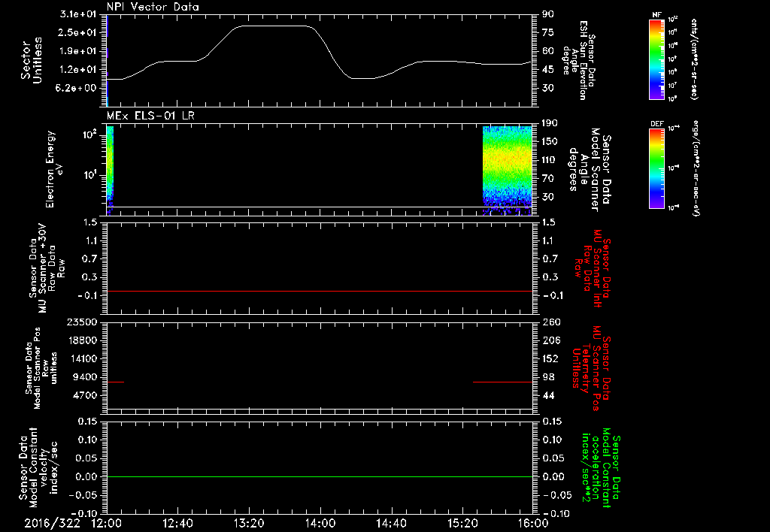Click the 12:40 time axis label
Image resolution: width=770 pixels, height=532 pixels.
[177, 523]
